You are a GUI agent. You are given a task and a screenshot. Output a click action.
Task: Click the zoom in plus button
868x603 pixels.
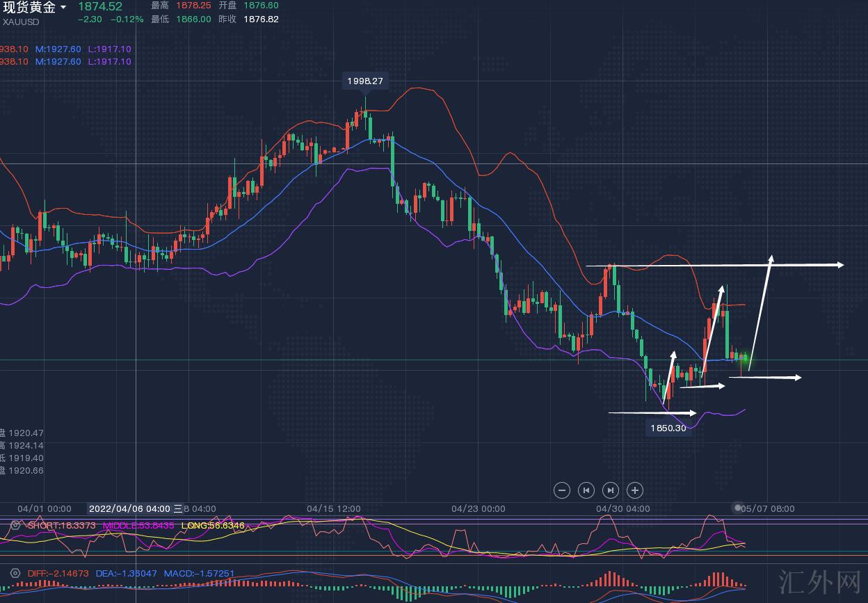tap(635, 490)
